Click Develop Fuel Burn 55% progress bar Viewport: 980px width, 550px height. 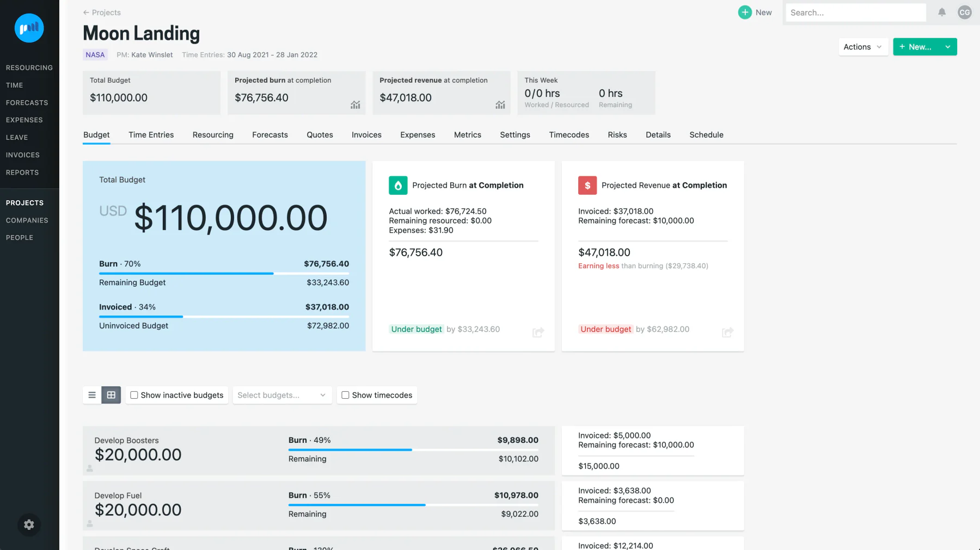coord(413,505)
